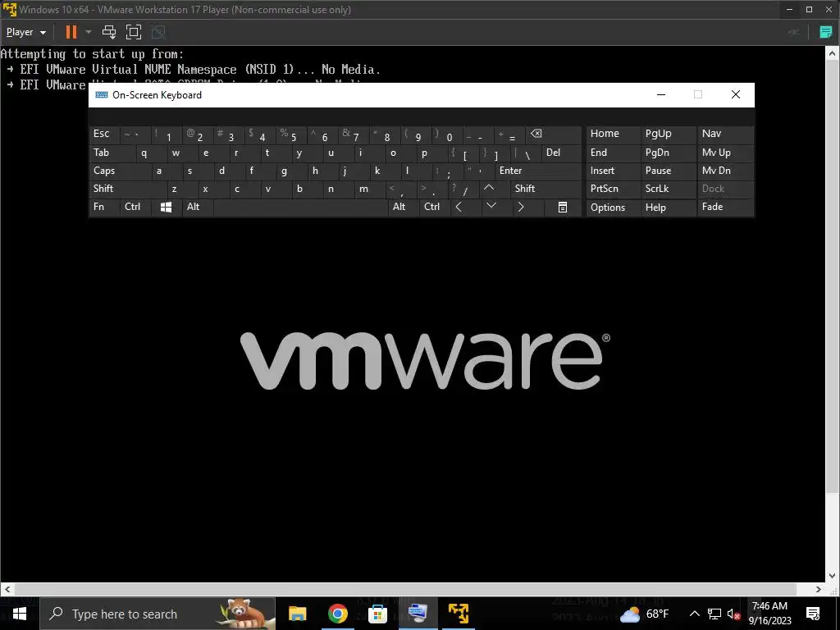Click the context menu key icon

point(563,207)
